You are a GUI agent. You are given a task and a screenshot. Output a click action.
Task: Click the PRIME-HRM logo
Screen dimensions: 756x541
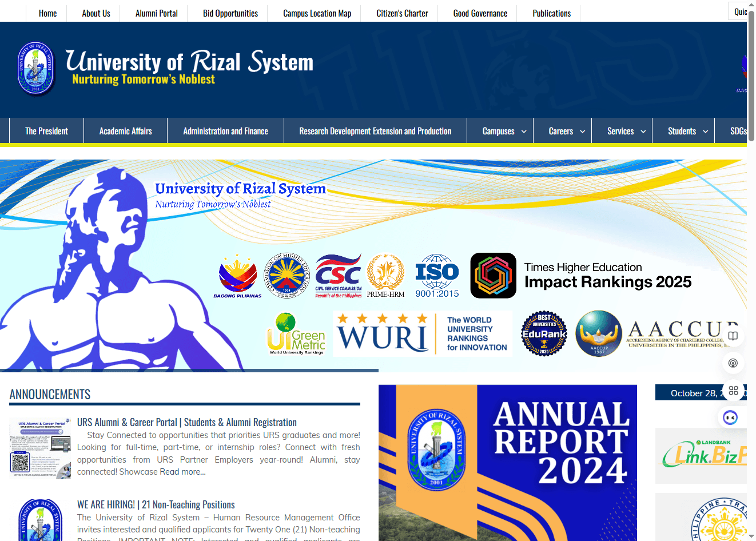click(x=385, y=276)
